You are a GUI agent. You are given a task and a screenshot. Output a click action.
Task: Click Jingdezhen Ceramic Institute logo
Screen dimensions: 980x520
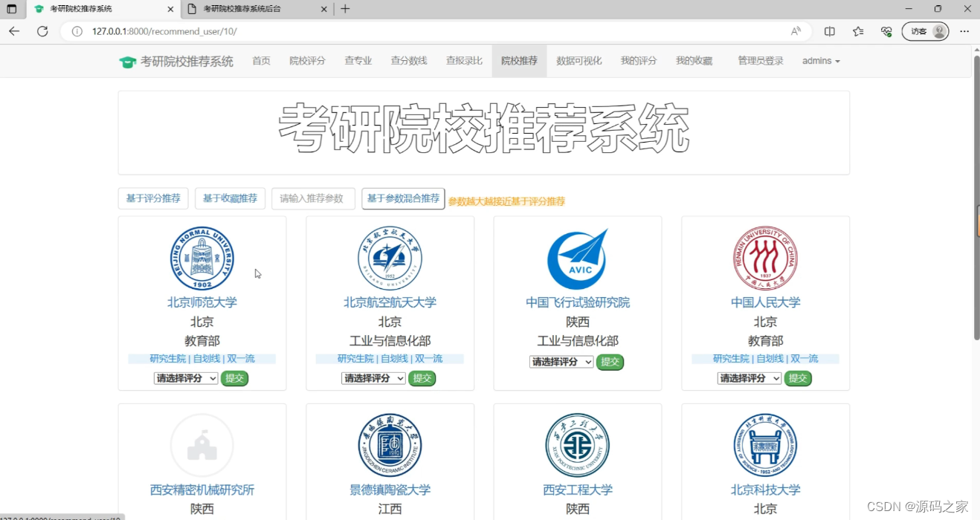pos(390,446)
